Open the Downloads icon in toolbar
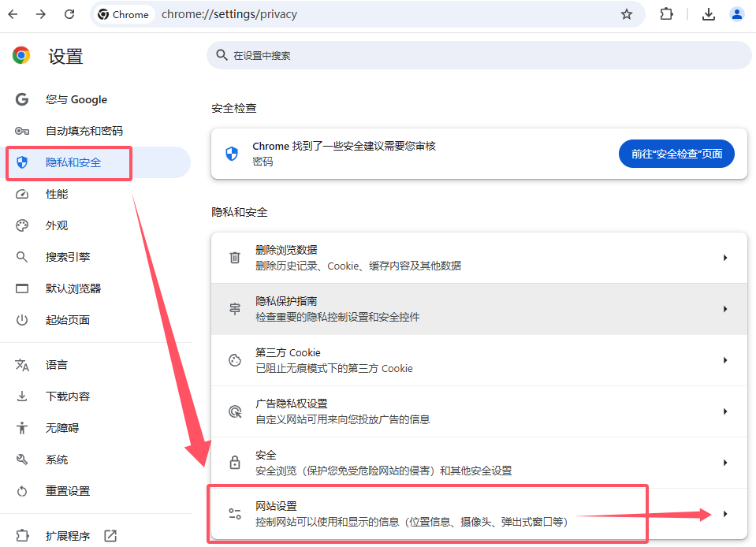Screen dimensions: 756x547 (708, 14)
